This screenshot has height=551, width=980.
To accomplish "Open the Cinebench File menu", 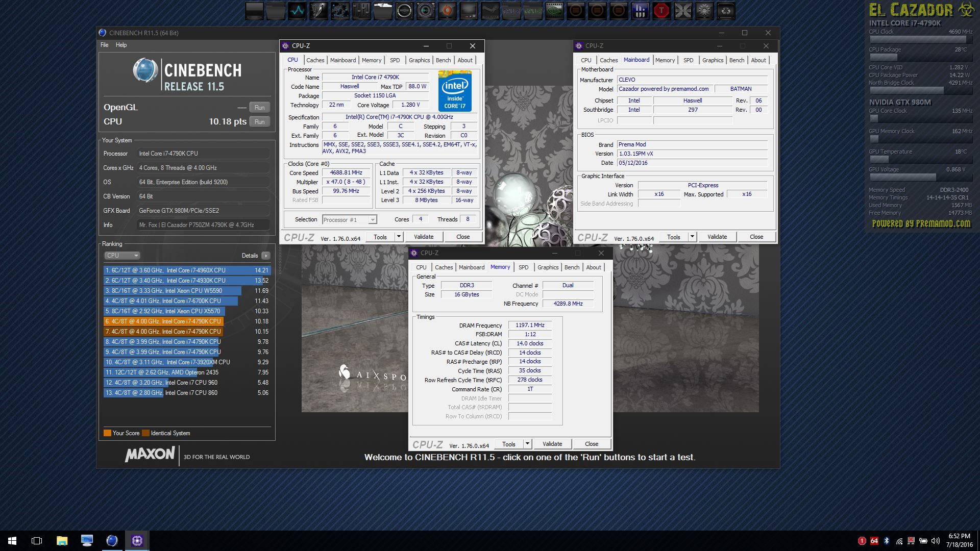I will pos(104,45).
